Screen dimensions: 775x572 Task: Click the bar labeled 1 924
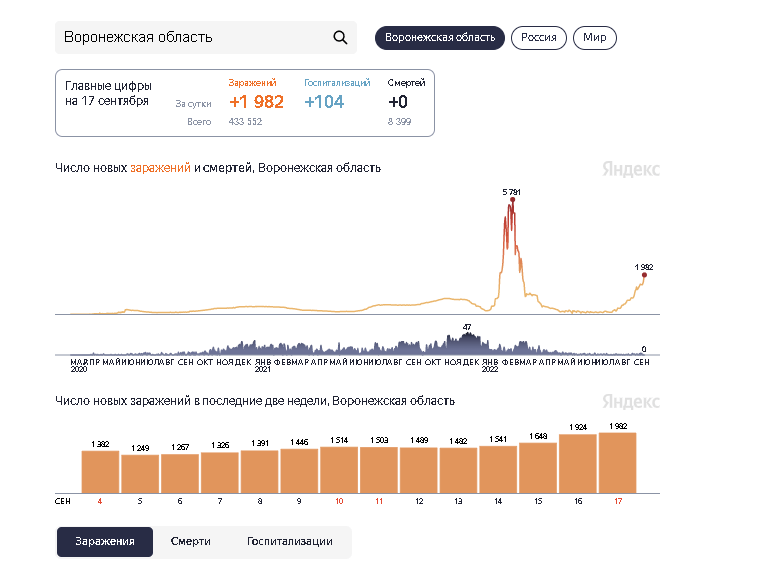click(577, 464)
